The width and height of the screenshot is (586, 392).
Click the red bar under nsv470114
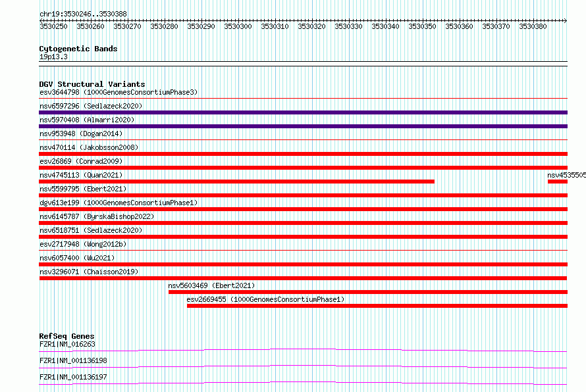(x=303, y=154)
